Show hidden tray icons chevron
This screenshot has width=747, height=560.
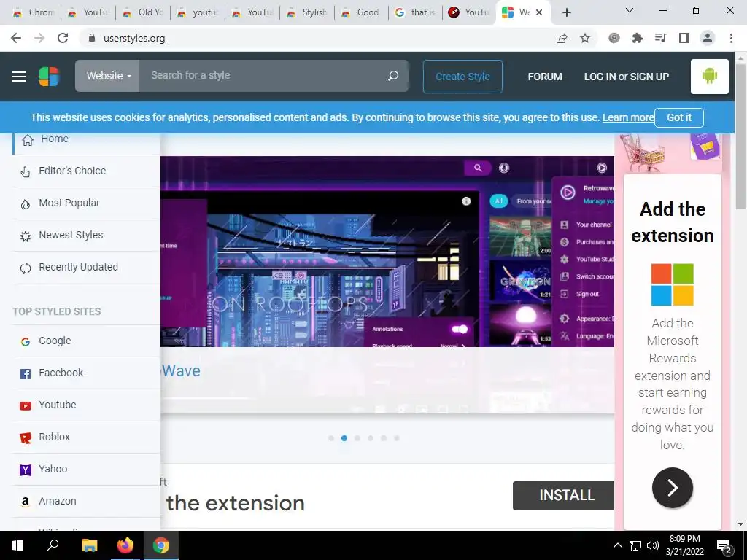click(617, 545)
